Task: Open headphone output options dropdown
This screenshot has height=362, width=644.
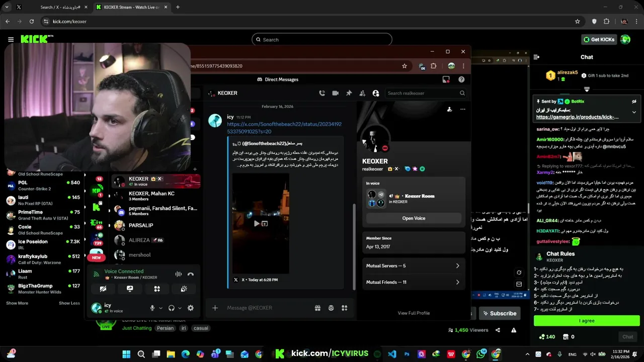Action: 180,308
